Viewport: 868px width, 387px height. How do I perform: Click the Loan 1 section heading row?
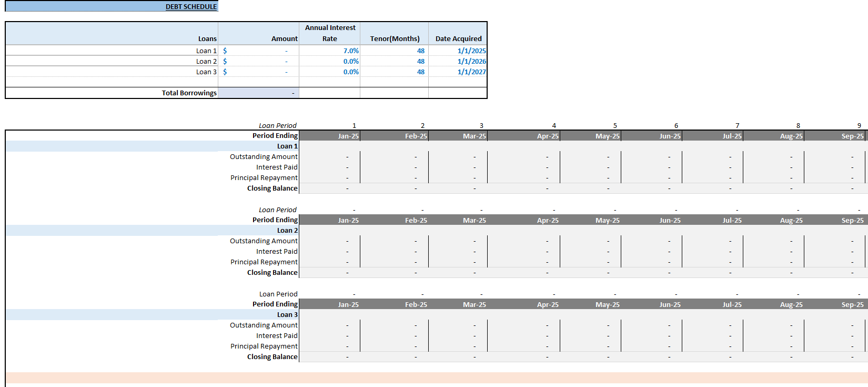pyautogui.click(x=153, y=146)
